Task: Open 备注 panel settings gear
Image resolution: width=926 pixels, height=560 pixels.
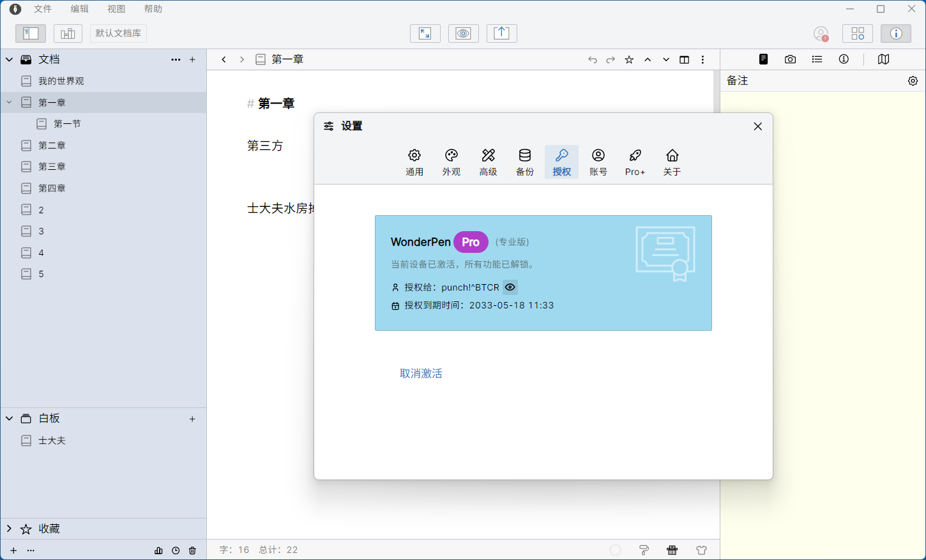Action: pyautogui.click(x=913, y=81)
